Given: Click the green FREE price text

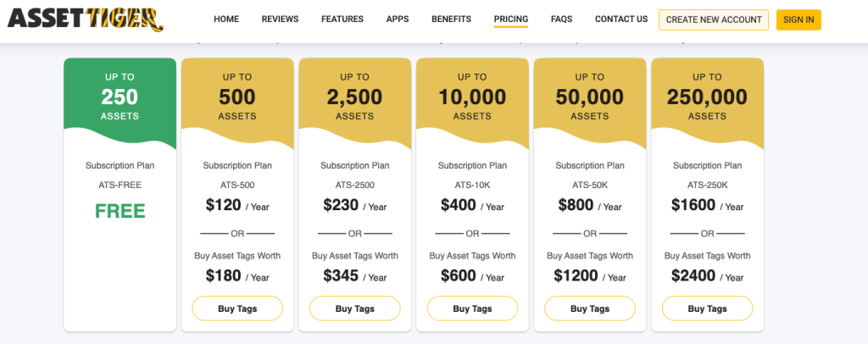Looking at the screenshot, I should [x=120, y=211].
